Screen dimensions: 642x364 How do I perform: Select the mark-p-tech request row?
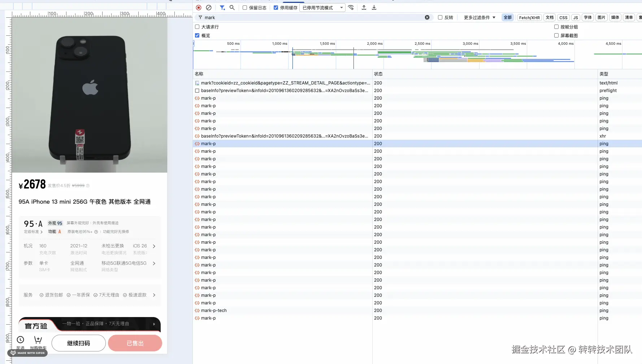pyautogui.click(x=417, y=311)
